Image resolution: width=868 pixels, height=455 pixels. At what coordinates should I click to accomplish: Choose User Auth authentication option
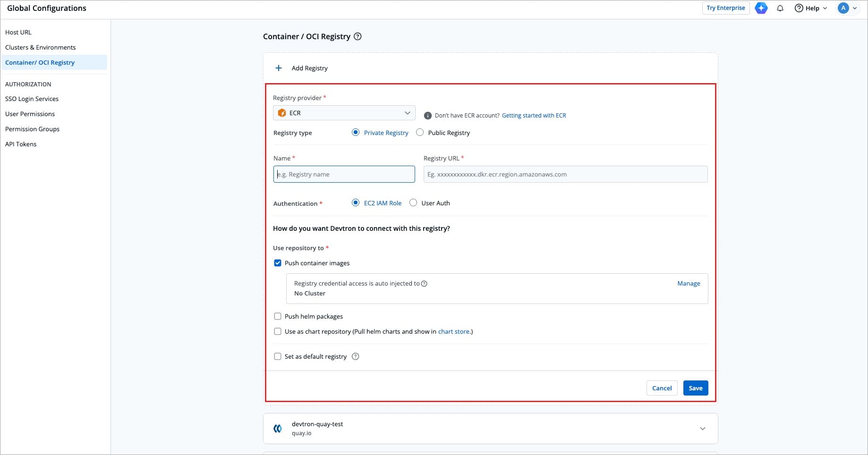pyautogui.click(x=413, y=203)
